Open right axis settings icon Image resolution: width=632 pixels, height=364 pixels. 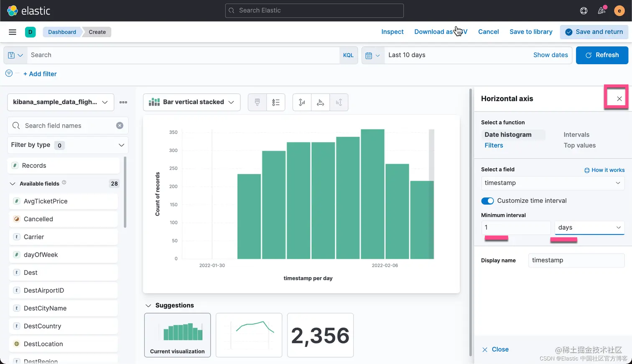click(339, 102)
